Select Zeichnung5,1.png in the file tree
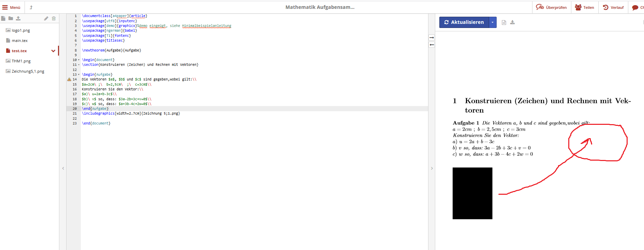The width and height of the screenshot is (644, 250). (28, 71)
